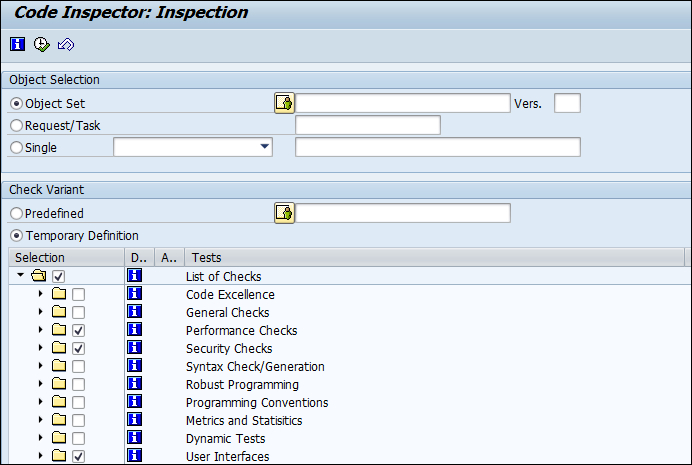Select the Predefined radio button
Screen dimensions: 692x465
[16, 214]
